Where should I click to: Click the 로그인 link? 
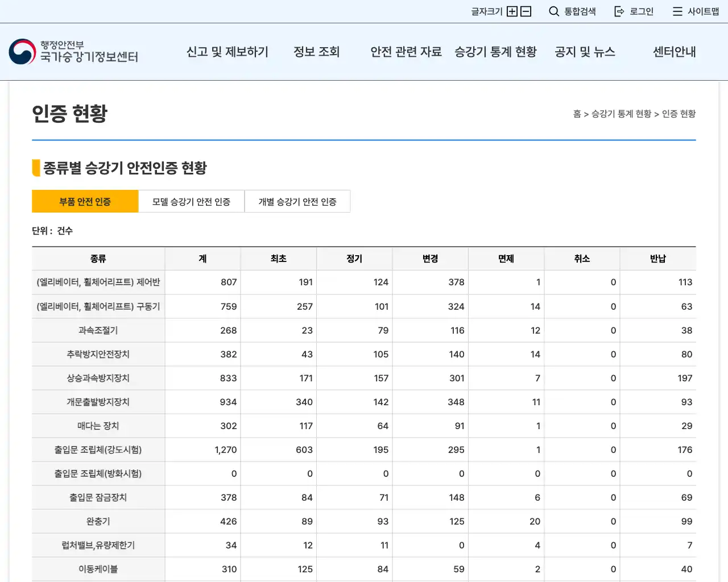[x=642, y=11]
